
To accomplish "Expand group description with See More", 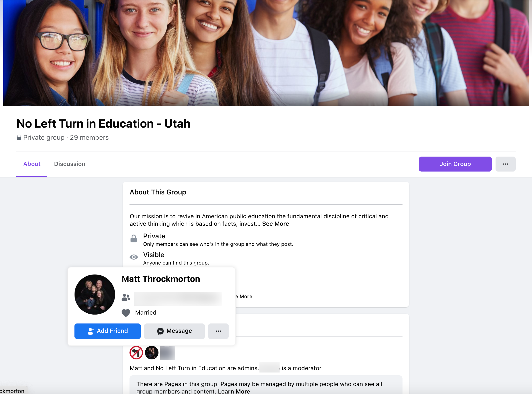I will pos(275,224).
